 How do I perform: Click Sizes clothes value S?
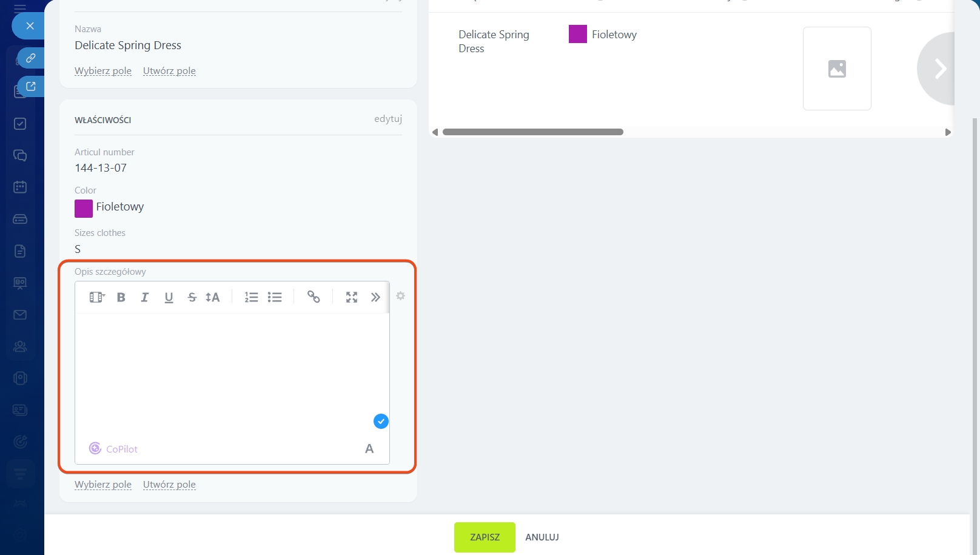click(78, 249)
